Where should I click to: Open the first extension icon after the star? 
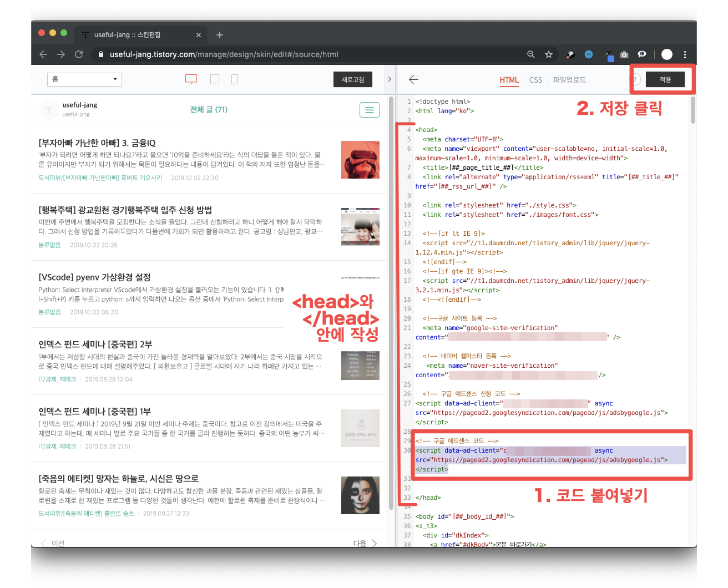pyautogui.click(x=570, y=54)
